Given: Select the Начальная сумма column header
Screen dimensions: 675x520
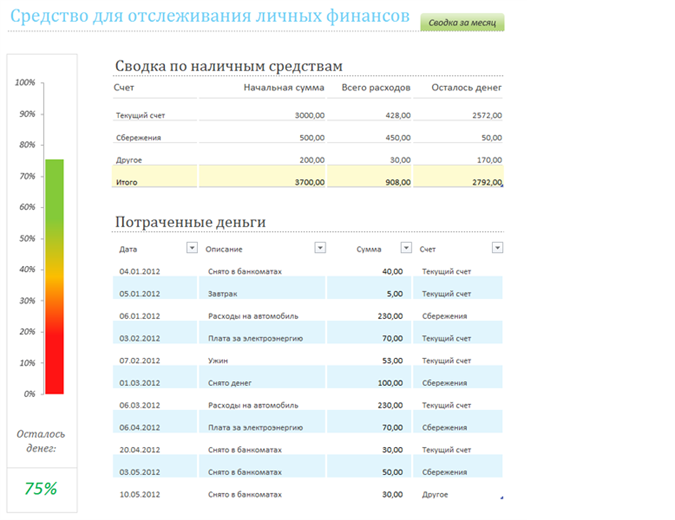Looking at the screenshot, I should 284,87.
